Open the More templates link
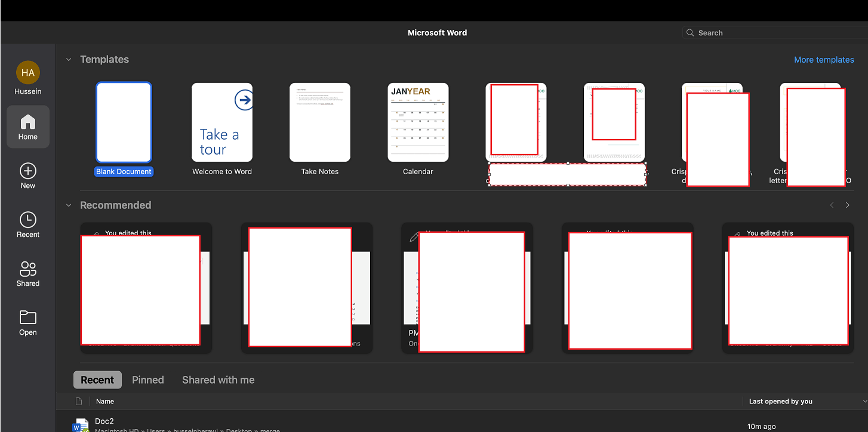 pyautogui.click(x=824, y=60)
